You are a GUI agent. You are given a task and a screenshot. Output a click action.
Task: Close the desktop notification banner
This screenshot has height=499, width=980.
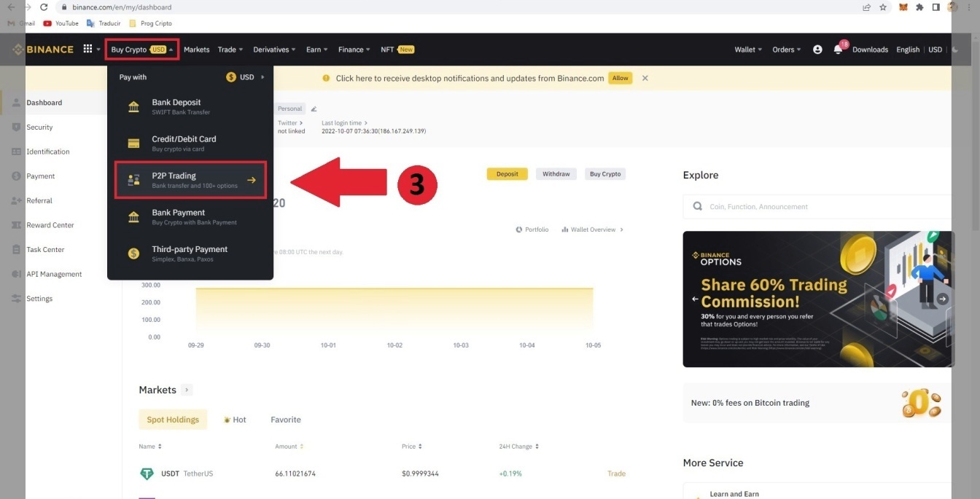645,78
